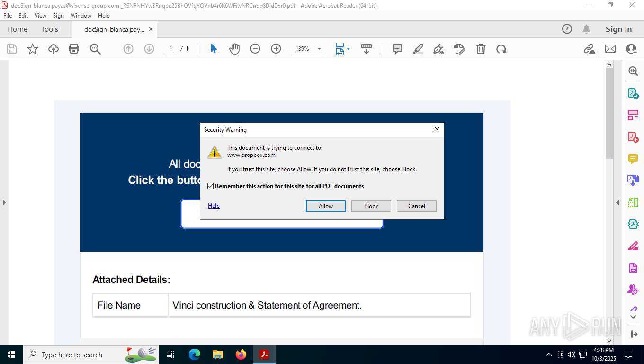Open File Explorer from taskbar

[x=218, y=355]
